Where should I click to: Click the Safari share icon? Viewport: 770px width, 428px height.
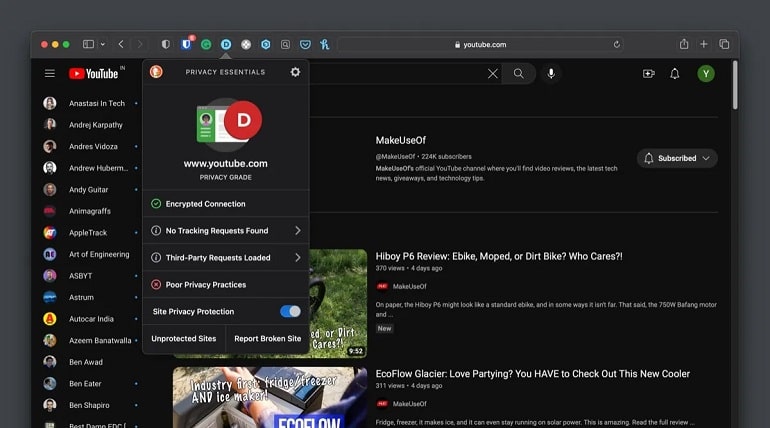(684, 44)
